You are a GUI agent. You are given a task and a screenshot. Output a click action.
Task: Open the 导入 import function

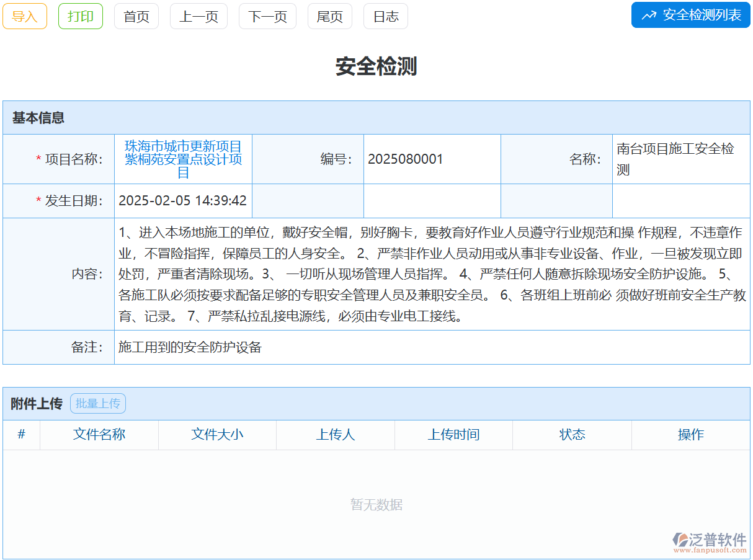coord(24,16)
